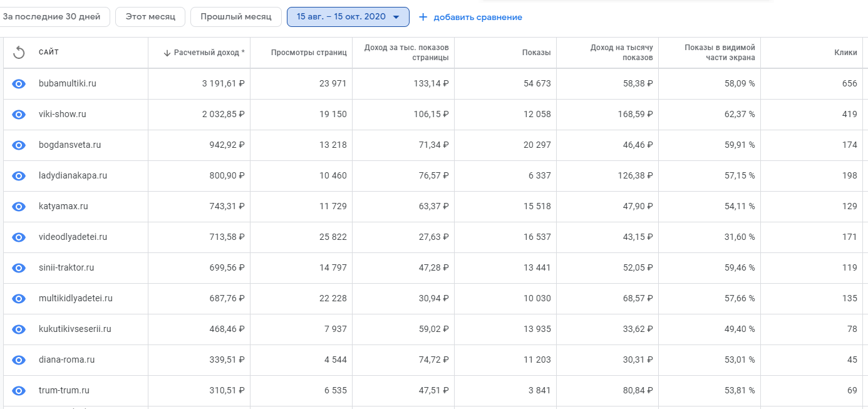The image size is (868, 409).
Task: Click site name ladydianakapa.ru
Action: (73, 175)
